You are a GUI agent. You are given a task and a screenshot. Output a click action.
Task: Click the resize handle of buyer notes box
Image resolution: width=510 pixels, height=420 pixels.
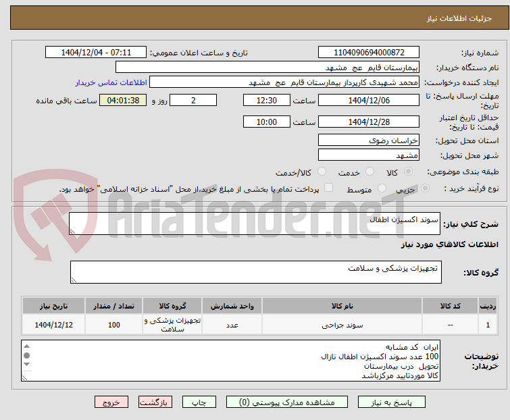point(25,377)
